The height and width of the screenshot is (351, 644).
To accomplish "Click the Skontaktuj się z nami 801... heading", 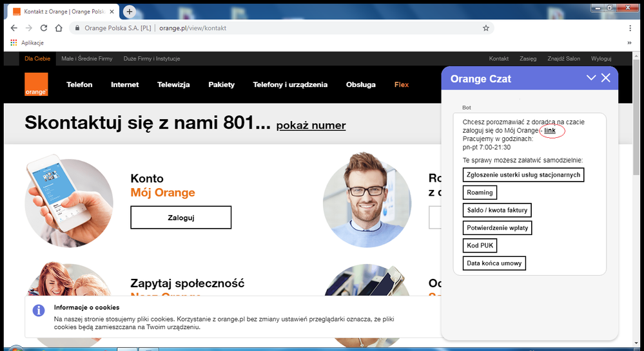I will click(148, 122).
